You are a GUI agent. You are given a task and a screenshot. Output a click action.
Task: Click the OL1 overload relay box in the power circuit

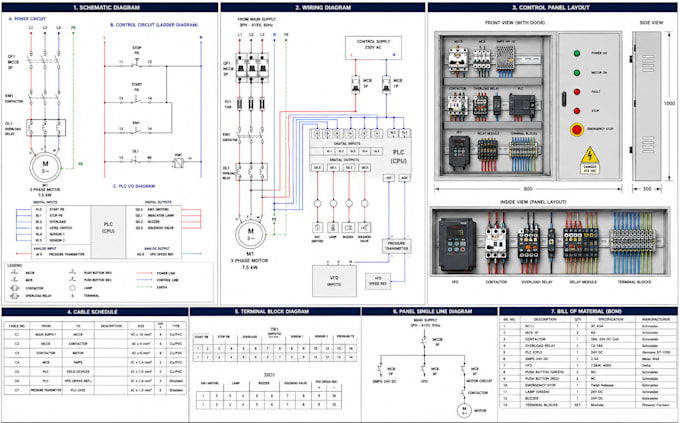click(46, 128)
